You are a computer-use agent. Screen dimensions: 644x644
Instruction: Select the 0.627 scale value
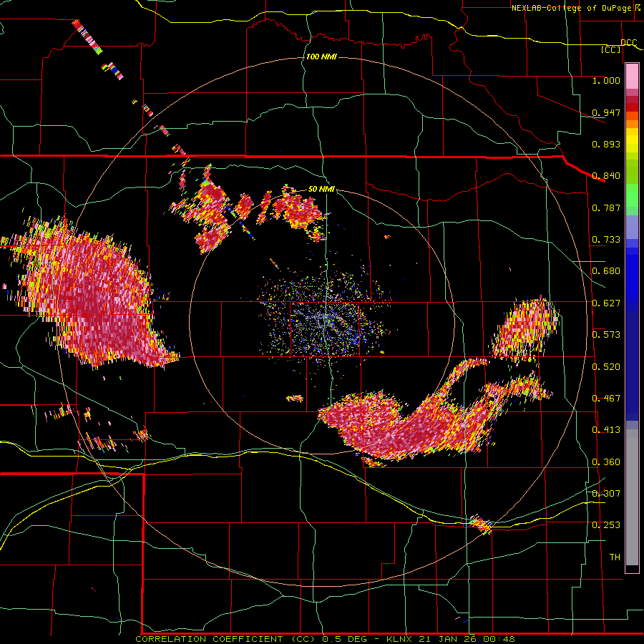(606, 303)
